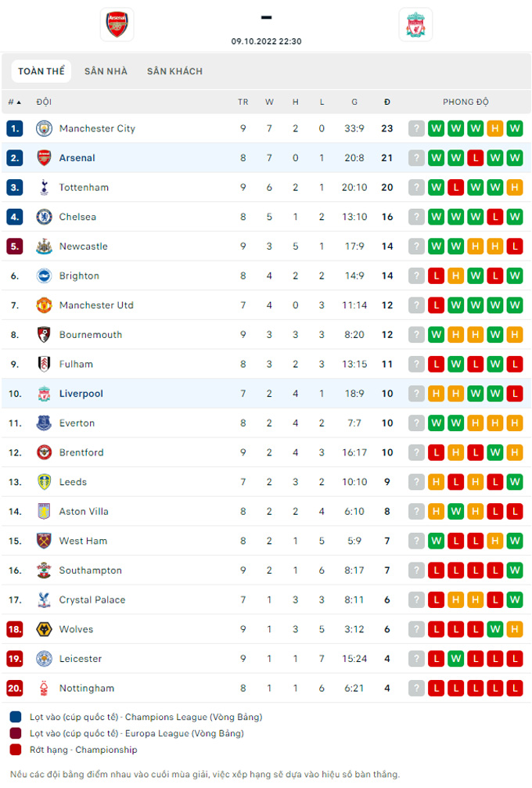This screenshot has height=788, width=532.
Task: Switch to the Sân Khách tab
Action: click(174, 71)
